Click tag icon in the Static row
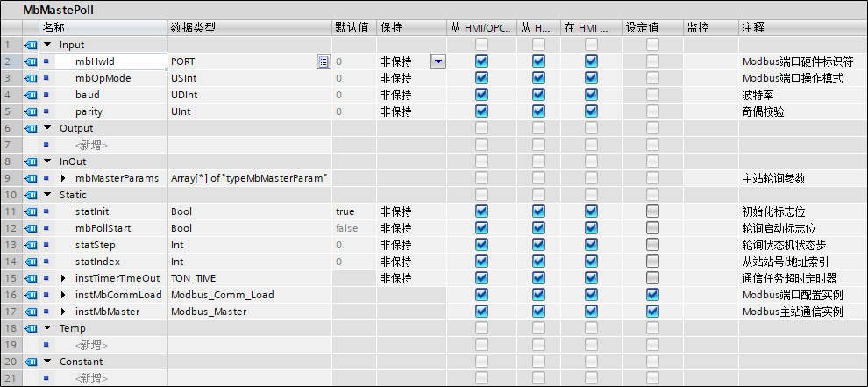The height and width of the screenshot is (387, 868). pyautogui.click(x=31, y=195)
